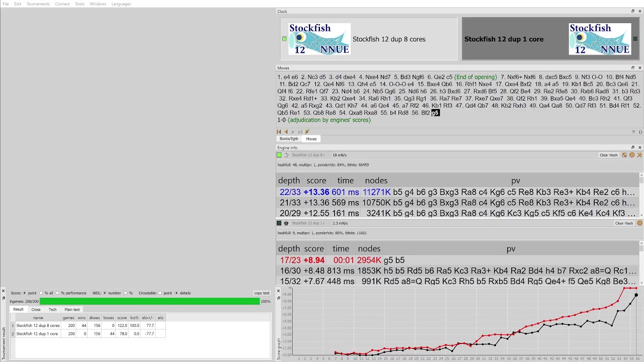Select WDL 'number' radio button
This screenshot has height=362, width=644.
(105, 293)
